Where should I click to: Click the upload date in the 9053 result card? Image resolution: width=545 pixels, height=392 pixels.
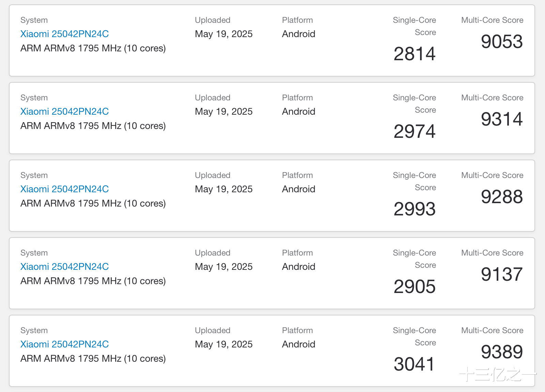[x=223, y=34]
